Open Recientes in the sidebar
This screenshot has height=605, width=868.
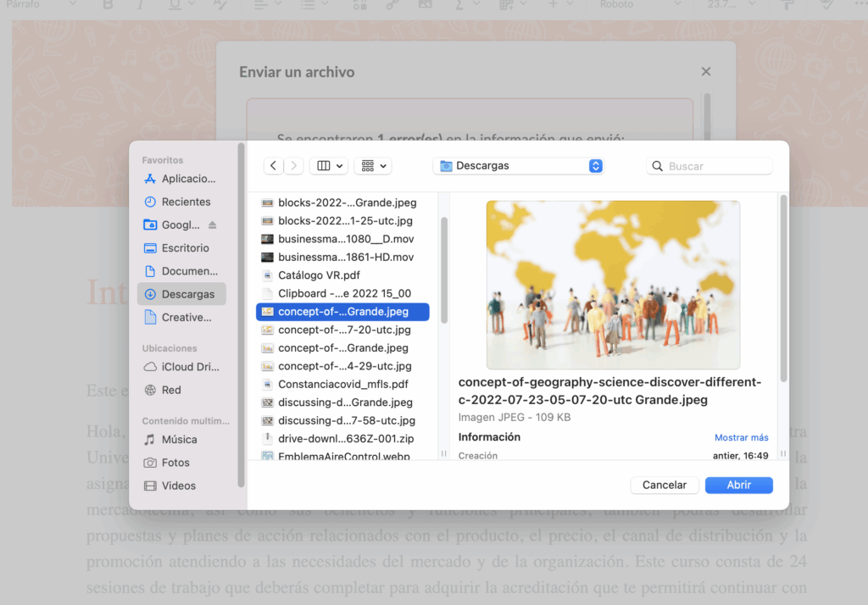(186, 202)
